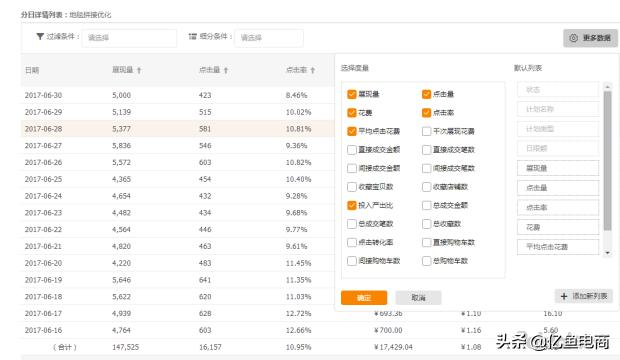Open the 细分条件 dropdown field
This screenshot has width=620, height=360.
point(269,38)
